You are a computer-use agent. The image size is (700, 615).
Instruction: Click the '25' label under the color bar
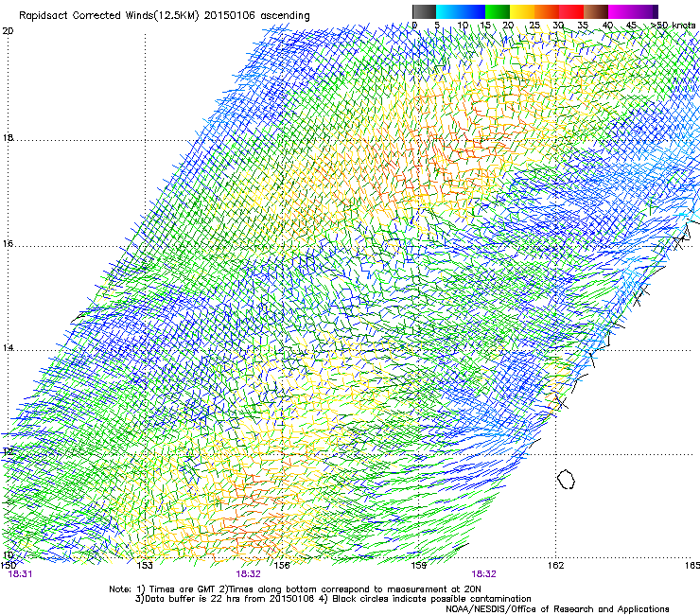coord(534,26)
